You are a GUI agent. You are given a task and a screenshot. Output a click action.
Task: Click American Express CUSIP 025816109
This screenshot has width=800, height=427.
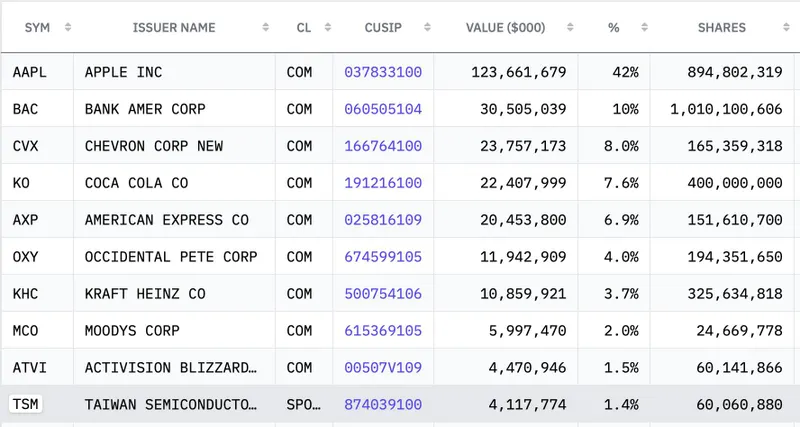pyautogui.click(x=383, y=220)
